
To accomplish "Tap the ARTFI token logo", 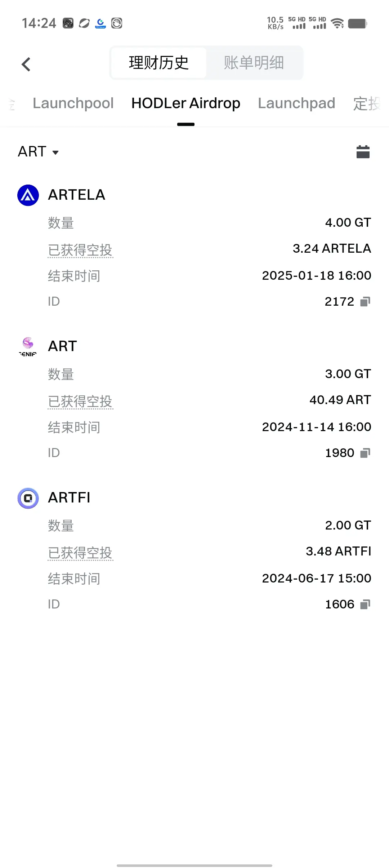I will tap(28, 498).
